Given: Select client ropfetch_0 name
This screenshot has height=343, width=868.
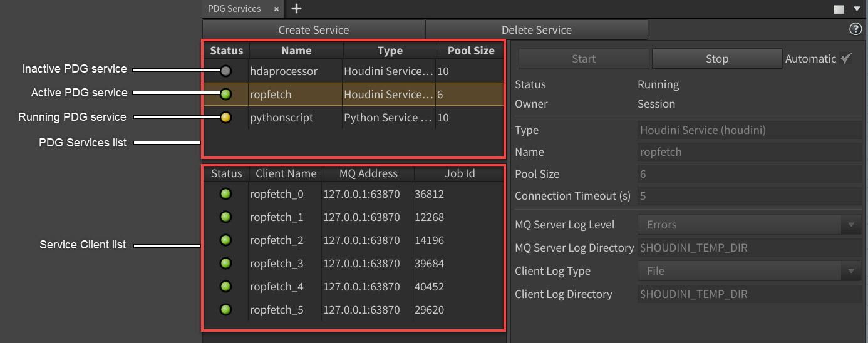Looking at the screenshot, I should pyautogui.click(x=276, y=194).
